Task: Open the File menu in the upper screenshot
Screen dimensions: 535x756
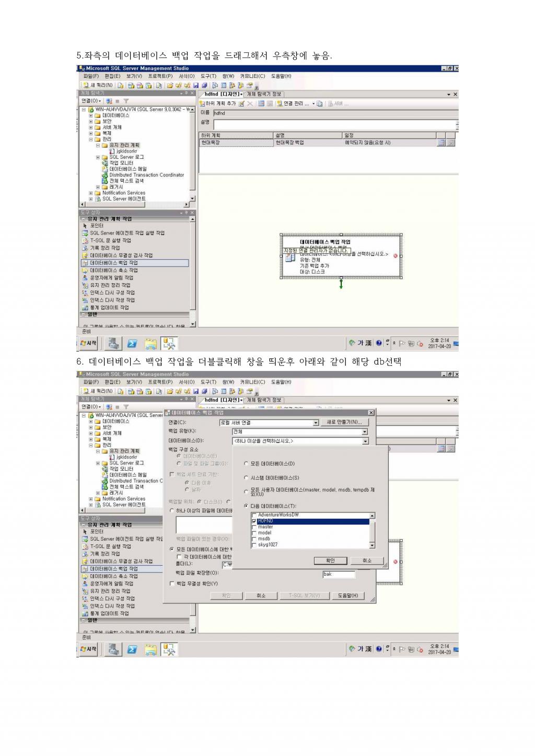Action: (x=91, y=76)
